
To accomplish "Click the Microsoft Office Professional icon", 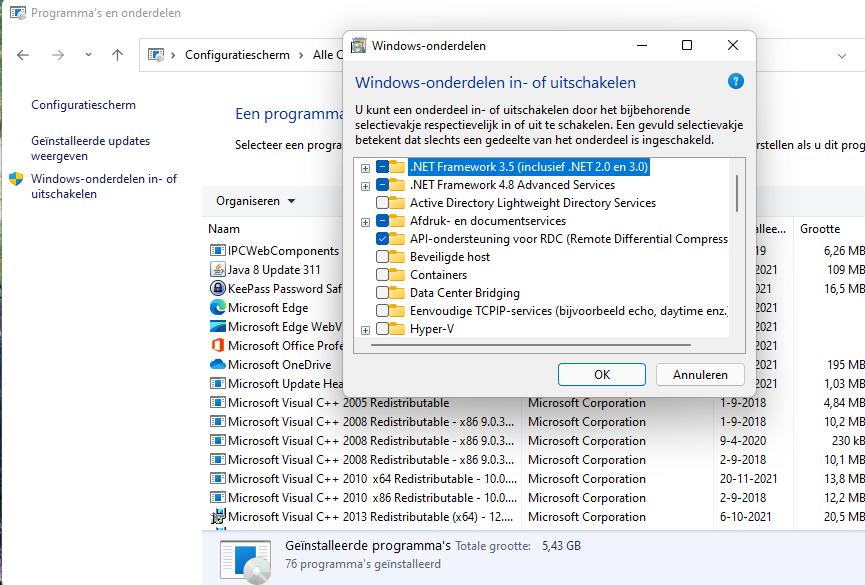I will tap(218, 345).
